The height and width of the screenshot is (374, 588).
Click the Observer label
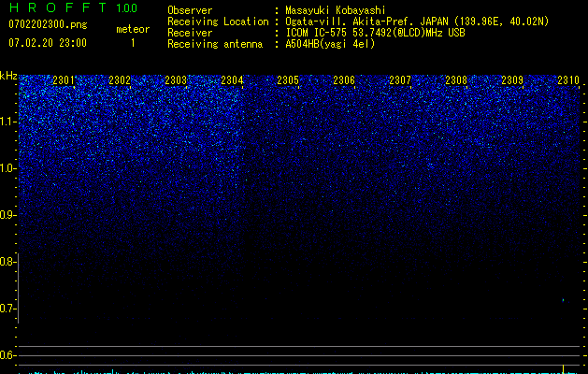coord(190,10)
